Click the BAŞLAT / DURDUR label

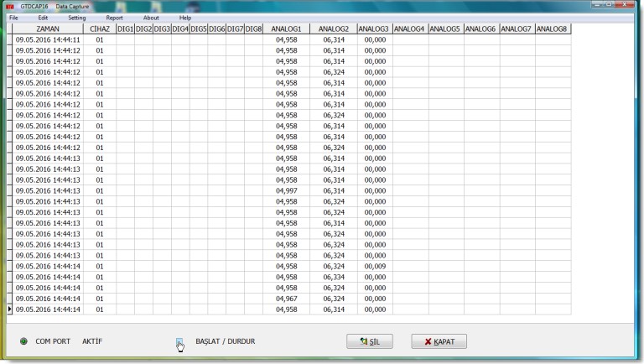225,341
